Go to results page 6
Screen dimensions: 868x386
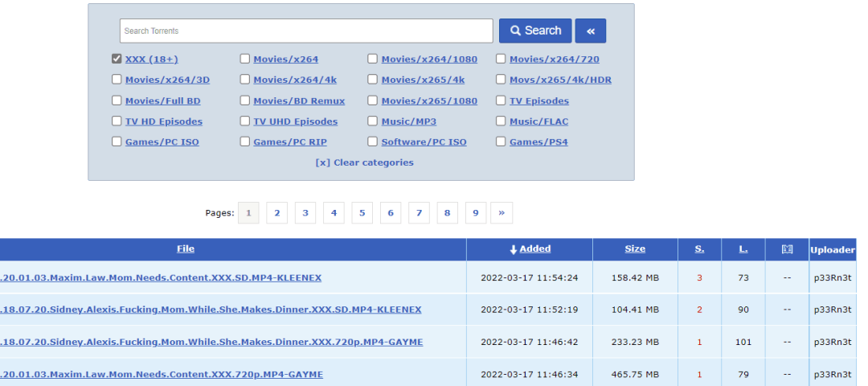click(x=391, y=212)
